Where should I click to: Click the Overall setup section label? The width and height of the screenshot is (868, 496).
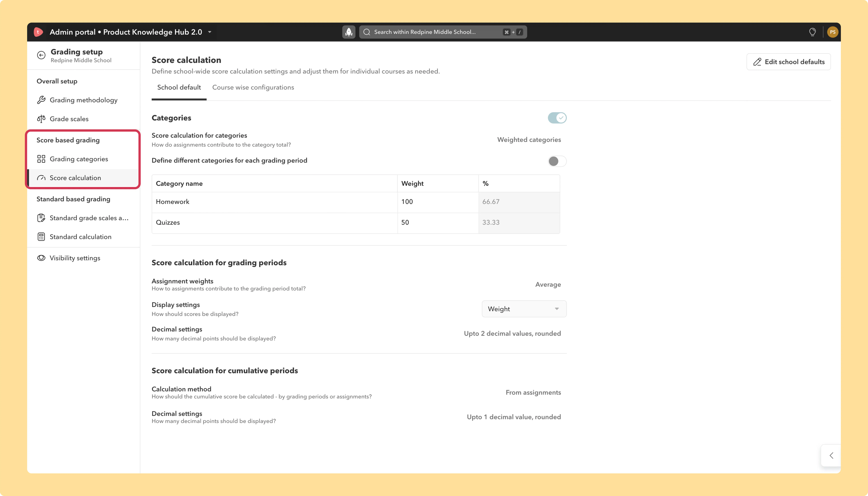(57, 81)
